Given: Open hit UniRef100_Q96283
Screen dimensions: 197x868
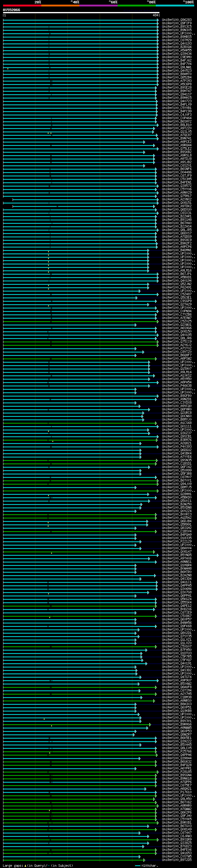Looking at the screenshot, I should pos(177,20).
